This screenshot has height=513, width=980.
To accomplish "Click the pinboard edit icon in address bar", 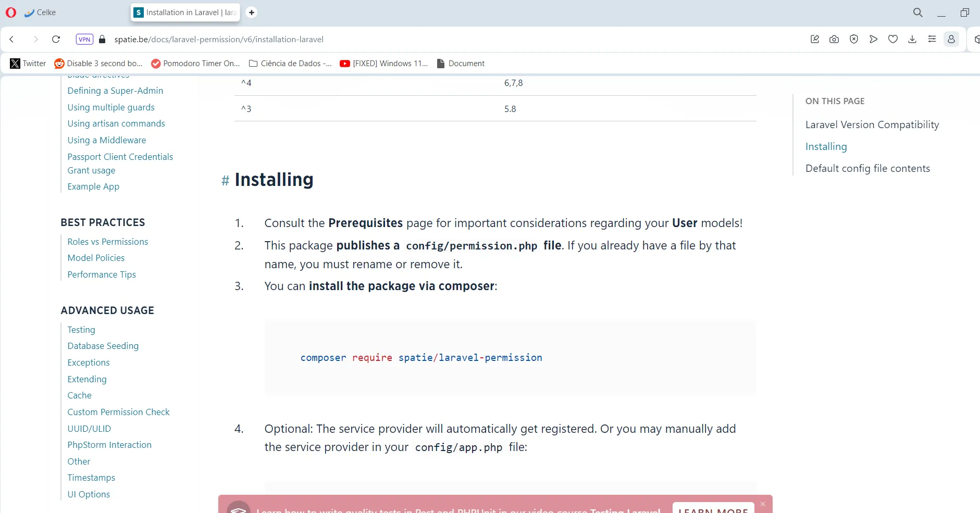I will (x=815, y=39).
